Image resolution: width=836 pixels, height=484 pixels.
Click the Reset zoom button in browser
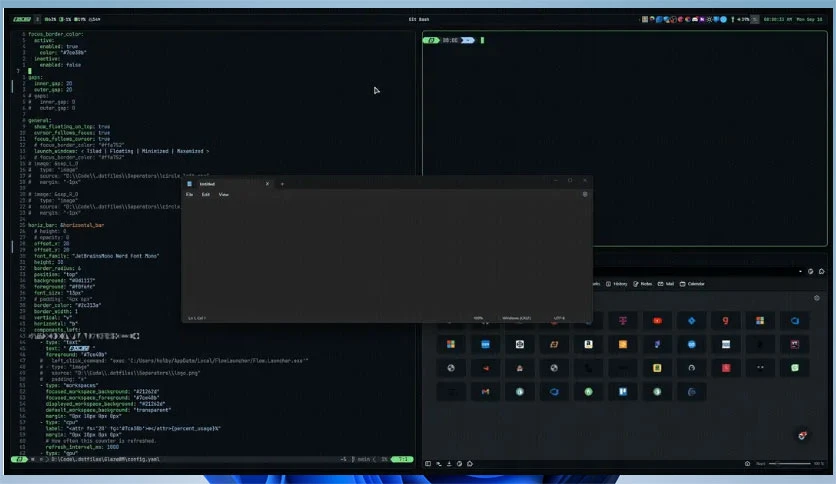pyautogui.click(x=760, y=464)
